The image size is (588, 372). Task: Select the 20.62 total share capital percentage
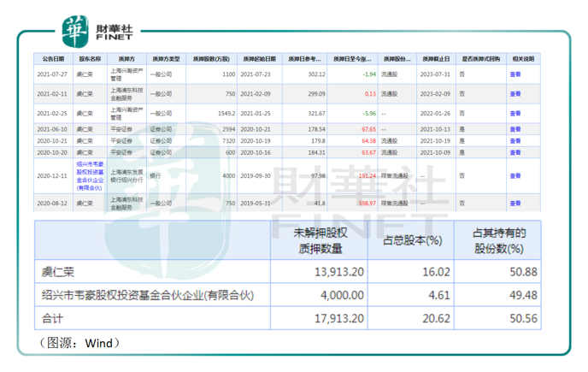point(436,318)
